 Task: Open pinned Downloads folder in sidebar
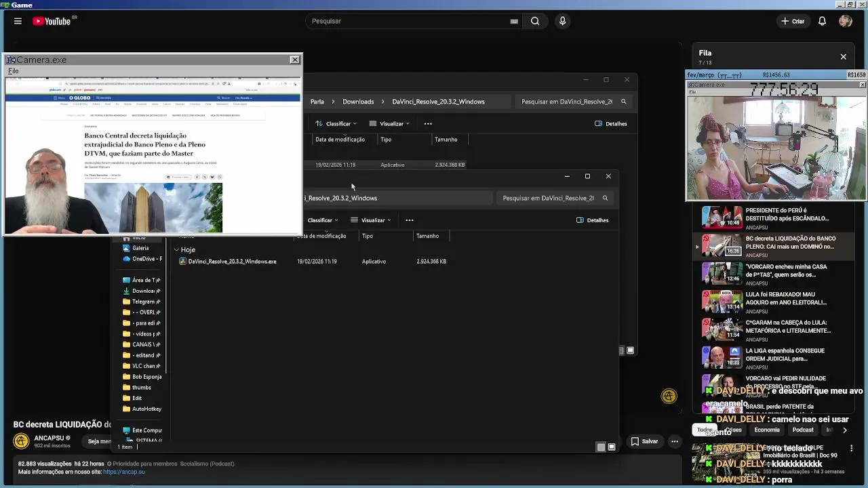pos(141,291)
